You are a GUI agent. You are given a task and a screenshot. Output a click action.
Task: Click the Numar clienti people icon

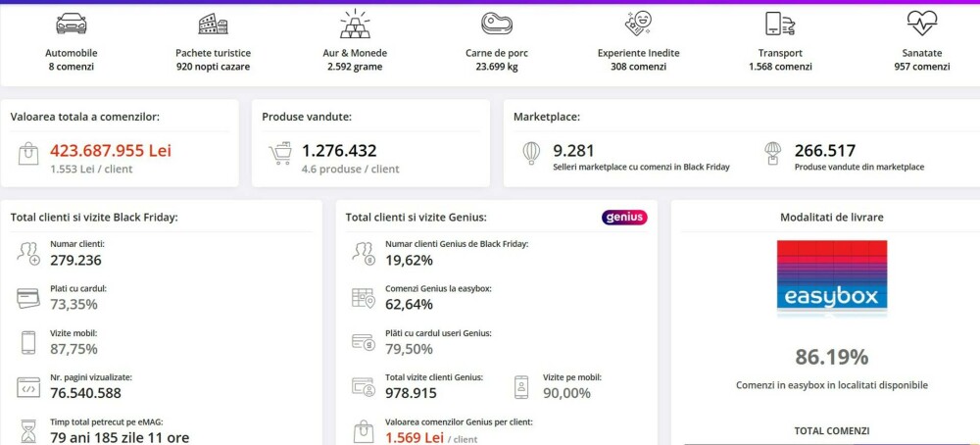pos(28,253)
